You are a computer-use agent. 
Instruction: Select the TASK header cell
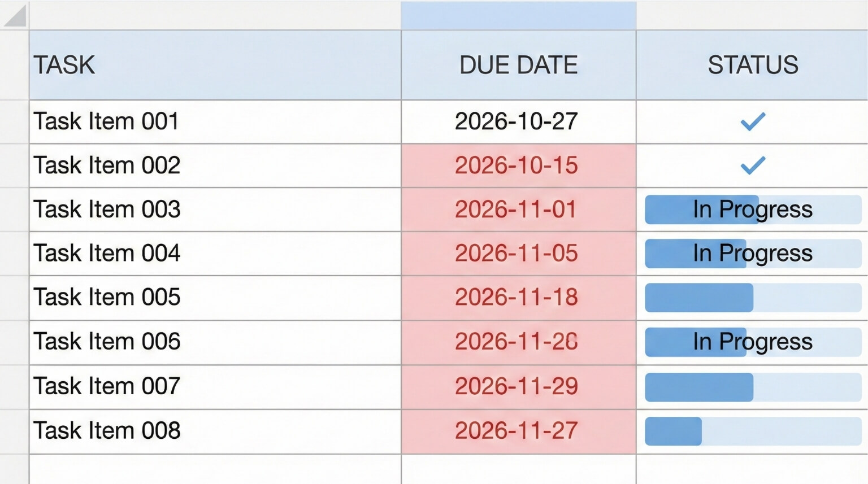pyautogui.click(x=215, y=65)
